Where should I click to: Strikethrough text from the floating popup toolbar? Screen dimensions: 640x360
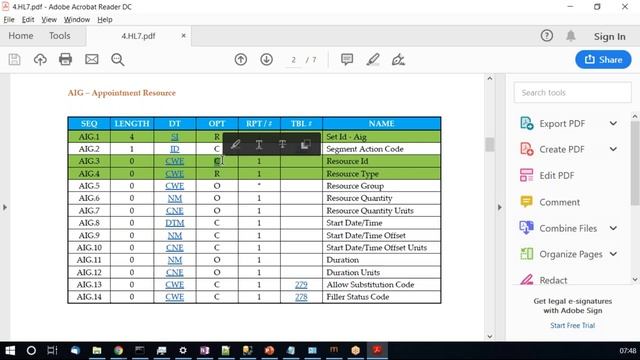coord(282,144)
